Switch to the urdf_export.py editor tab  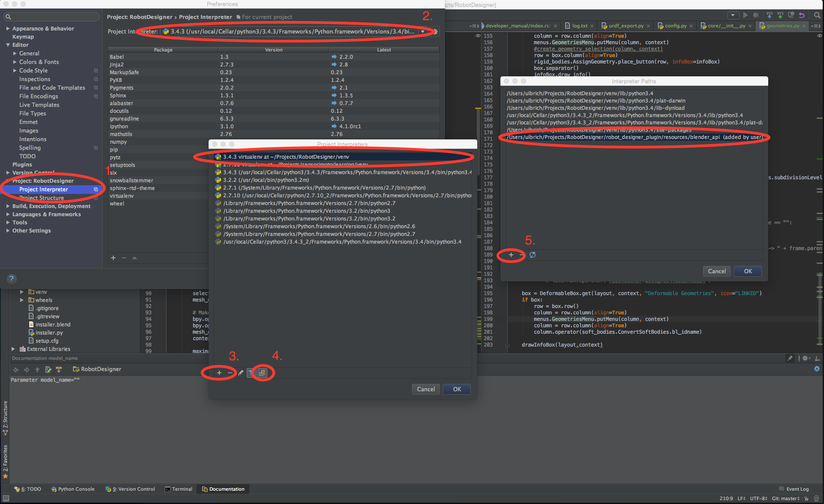point(626,26)
